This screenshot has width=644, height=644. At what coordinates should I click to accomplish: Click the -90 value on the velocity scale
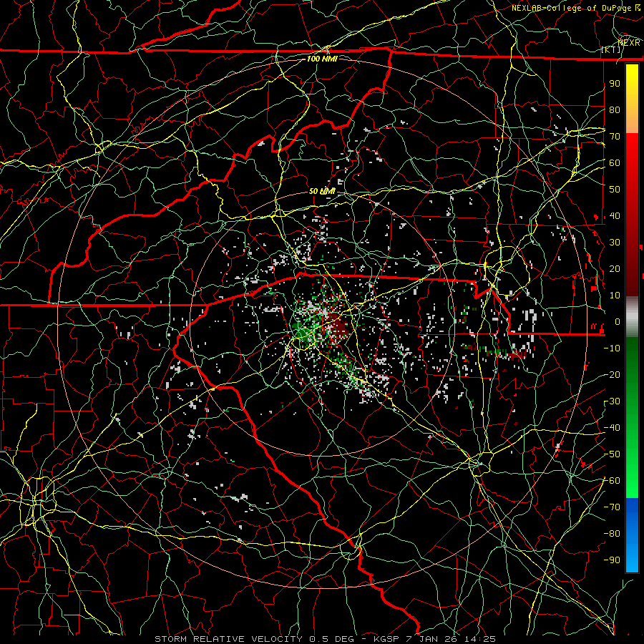click(612, 560)
